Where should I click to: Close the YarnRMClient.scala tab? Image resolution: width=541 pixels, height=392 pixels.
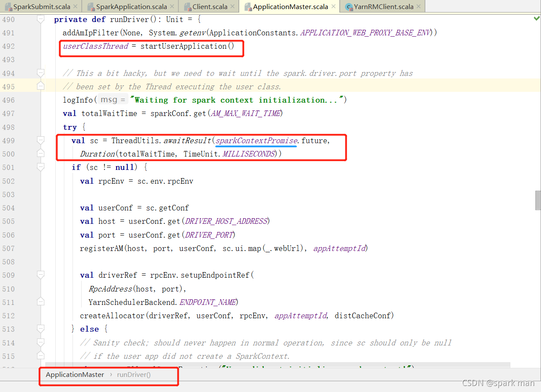[419, 7]
